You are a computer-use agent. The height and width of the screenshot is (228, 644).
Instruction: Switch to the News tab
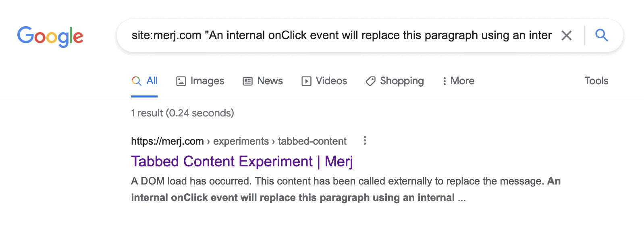[270, 81]
